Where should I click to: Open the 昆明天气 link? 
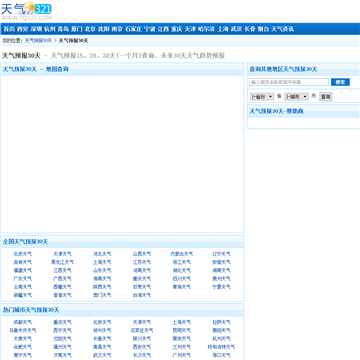coord(182,331)
